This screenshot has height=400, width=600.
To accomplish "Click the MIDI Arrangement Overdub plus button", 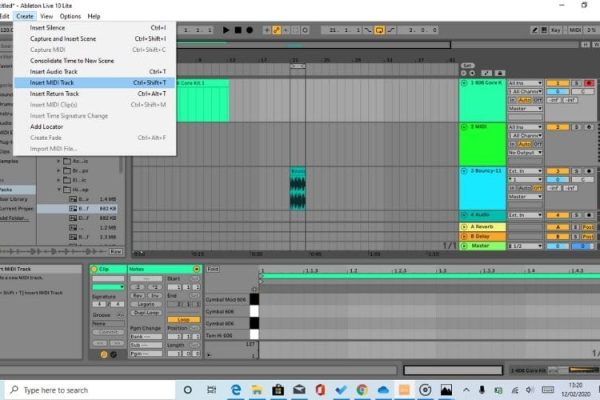I will pos(267,30).
